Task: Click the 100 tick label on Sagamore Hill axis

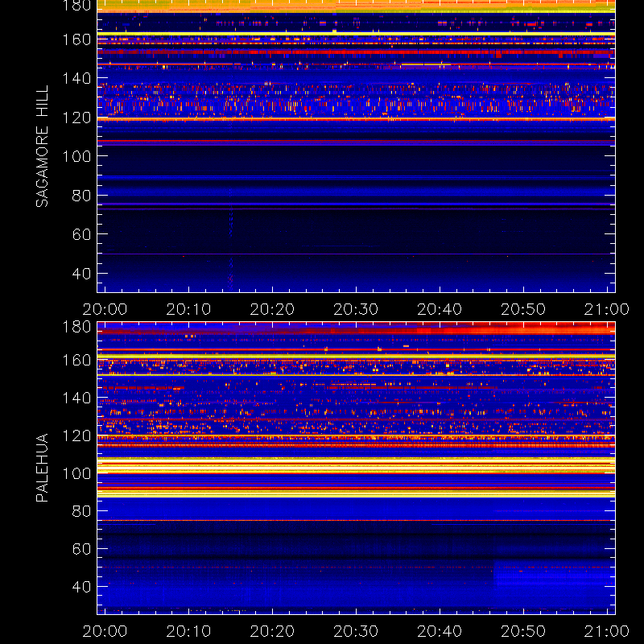Action: [76, 156]
